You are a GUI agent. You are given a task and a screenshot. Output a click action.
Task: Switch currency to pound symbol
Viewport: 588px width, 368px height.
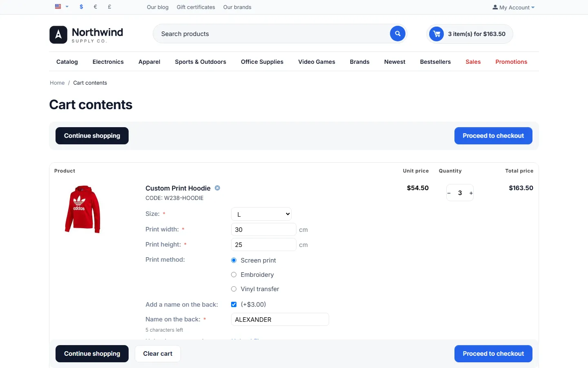pos(109,7)
